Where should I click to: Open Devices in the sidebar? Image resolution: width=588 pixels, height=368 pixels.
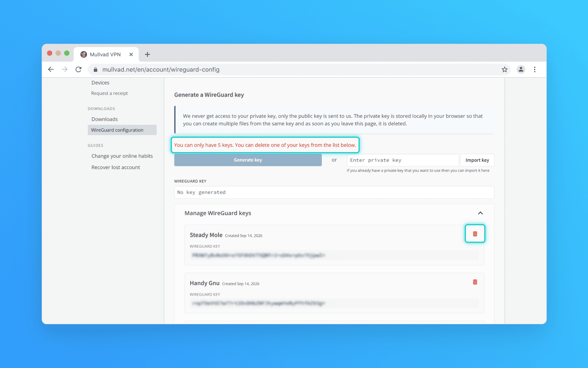100,83
